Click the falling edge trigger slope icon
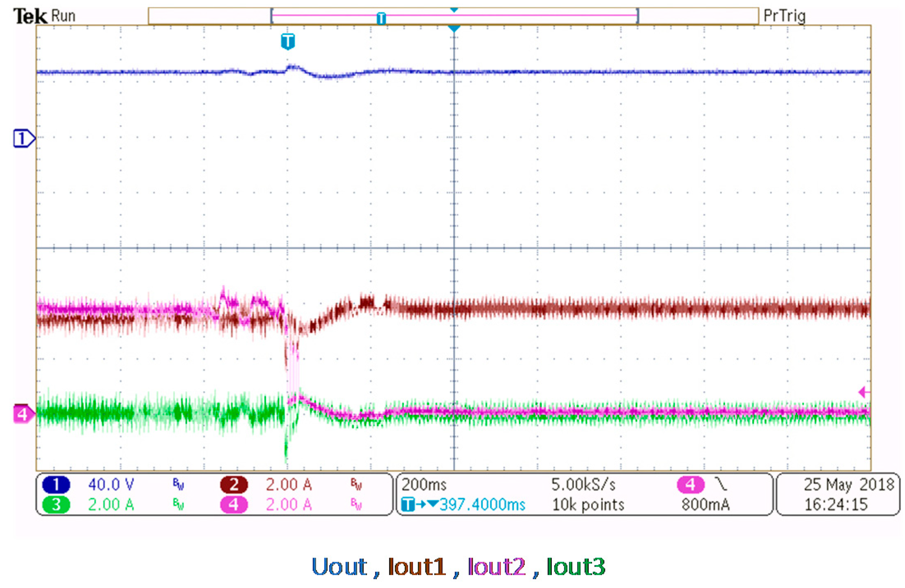The image size is (905, 588). (x=721, y=484)
